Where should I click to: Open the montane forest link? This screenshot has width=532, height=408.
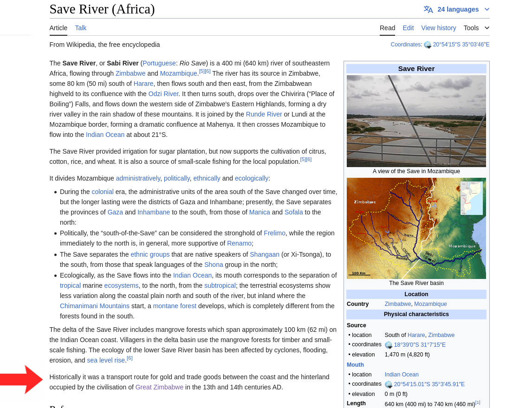click(x=175, y=305)
